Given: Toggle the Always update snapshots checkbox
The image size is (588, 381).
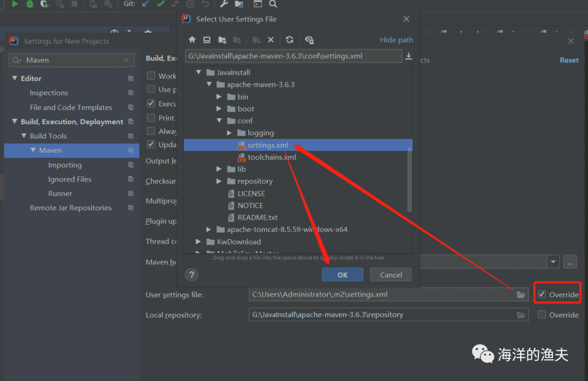Looking at the screenshot, I should tap(151, 131).
